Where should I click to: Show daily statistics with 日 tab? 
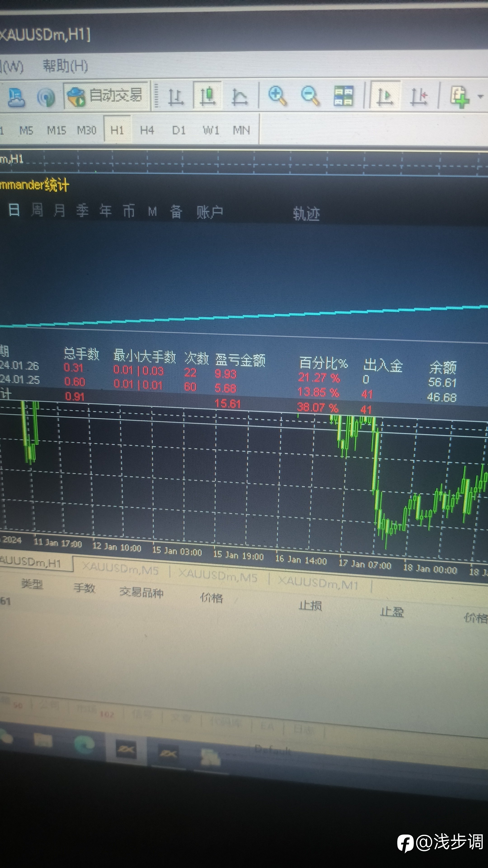tap(14, 210)
